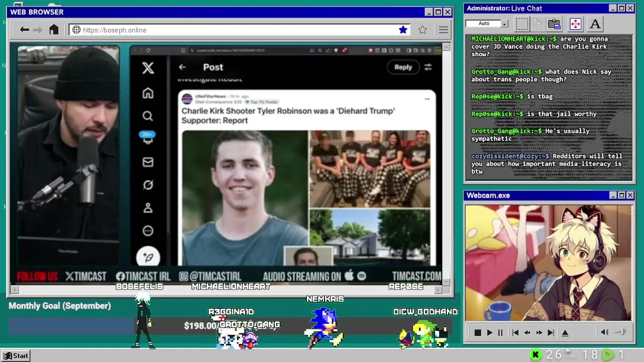Open the post view settings sliders icon
This screenshot has height=362, width=644.
click(428, 67)
